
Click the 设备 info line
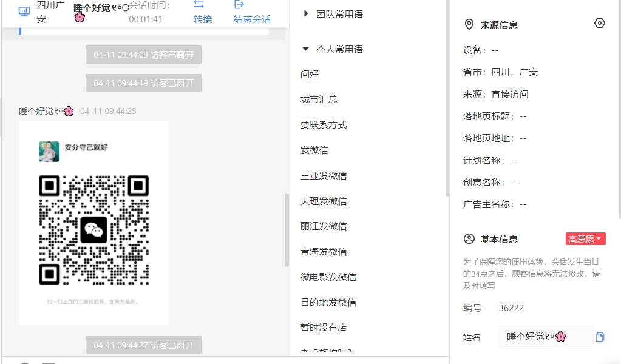coord(481,50)
